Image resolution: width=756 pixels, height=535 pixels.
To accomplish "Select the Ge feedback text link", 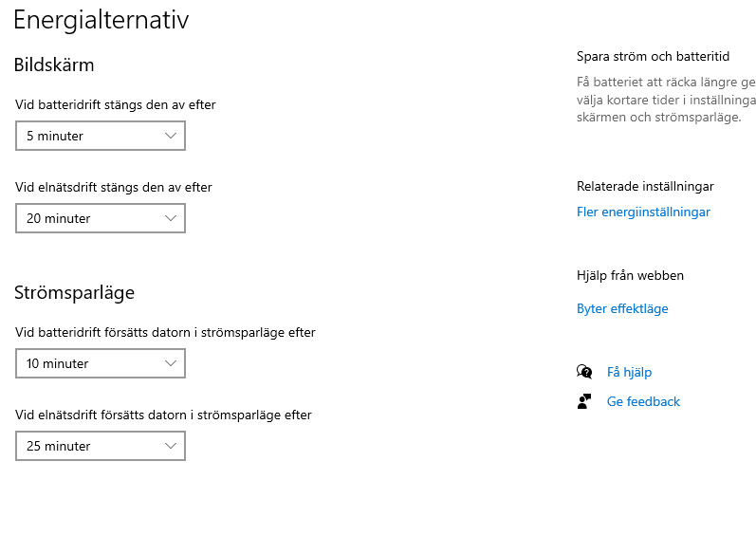I will pos(643,401).
